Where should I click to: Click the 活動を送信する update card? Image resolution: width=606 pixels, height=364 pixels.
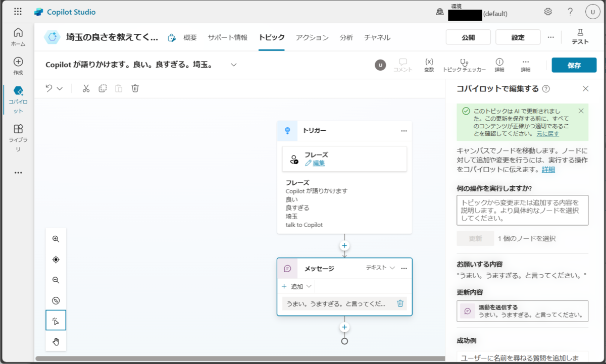[x=522, y=311]
